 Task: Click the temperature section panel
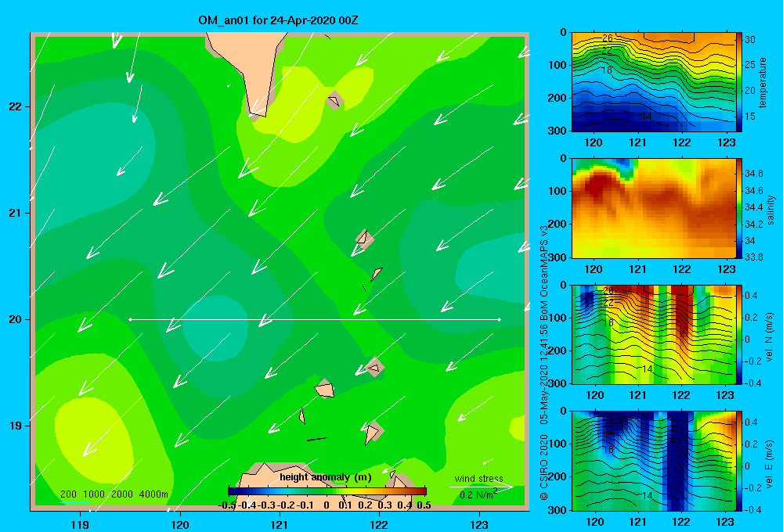(654, 82)
